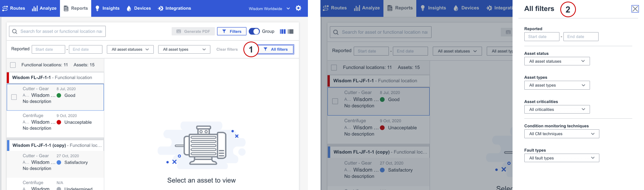The width and height of the screenshot is (644, 190).
Task: Click the All filters button
Action: coord(276,49)
